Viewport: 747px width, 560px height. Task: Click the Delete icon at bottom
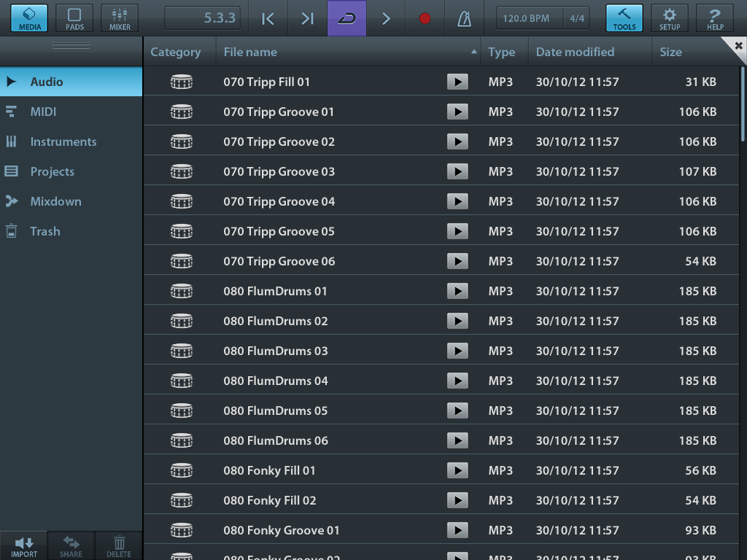pos(118,545)
